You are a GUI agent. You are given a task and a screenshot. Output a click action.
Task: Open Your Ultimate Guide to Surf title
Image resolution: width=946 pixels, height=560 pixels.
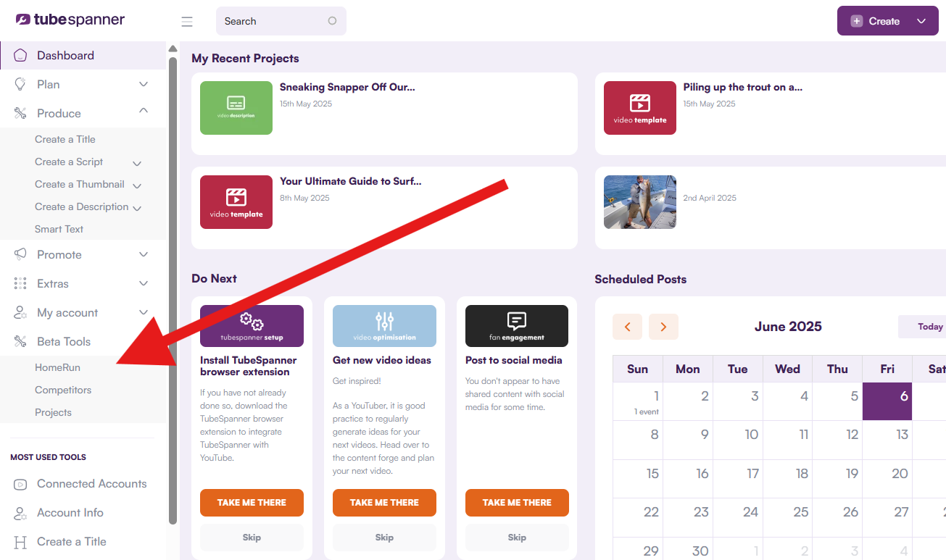350,182
